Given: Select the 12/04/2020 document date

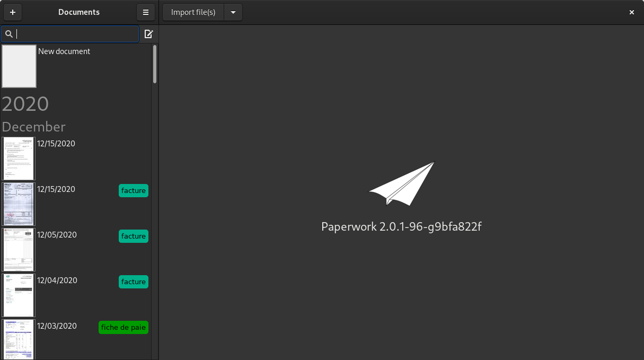Looking at the screenshot, I should click(57, 280).
